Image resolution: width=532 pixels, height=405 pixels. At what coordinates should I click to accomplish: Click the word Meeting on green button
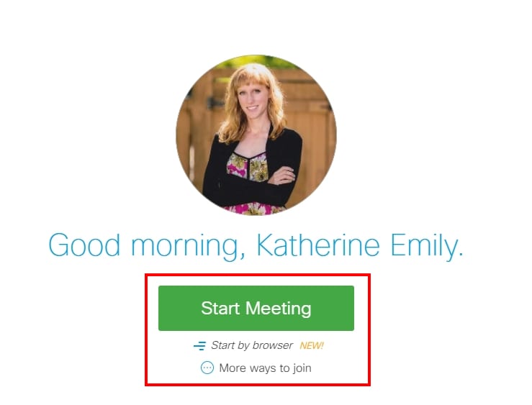[x=278, y=309]
